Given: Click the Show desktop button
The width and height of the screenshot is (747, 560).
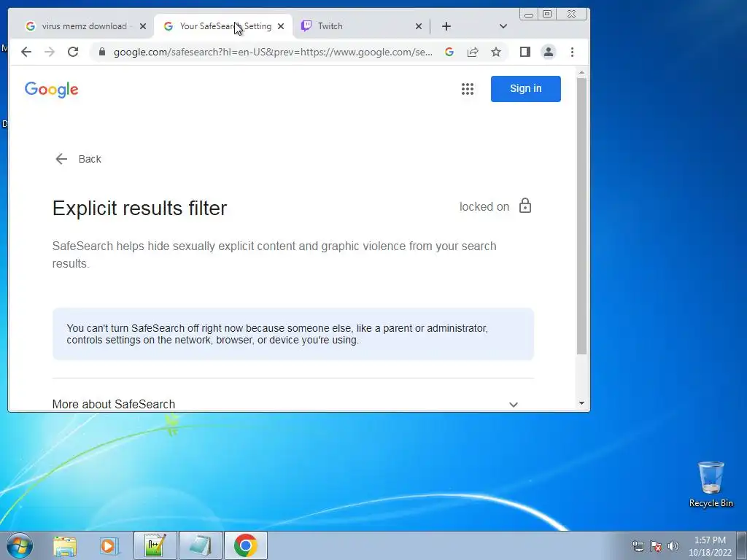Looking at the screenshot, I should tap(742, 545).
